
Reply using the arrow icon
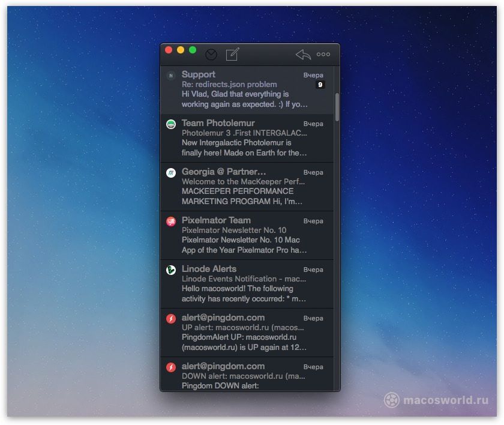coord(303,55)
